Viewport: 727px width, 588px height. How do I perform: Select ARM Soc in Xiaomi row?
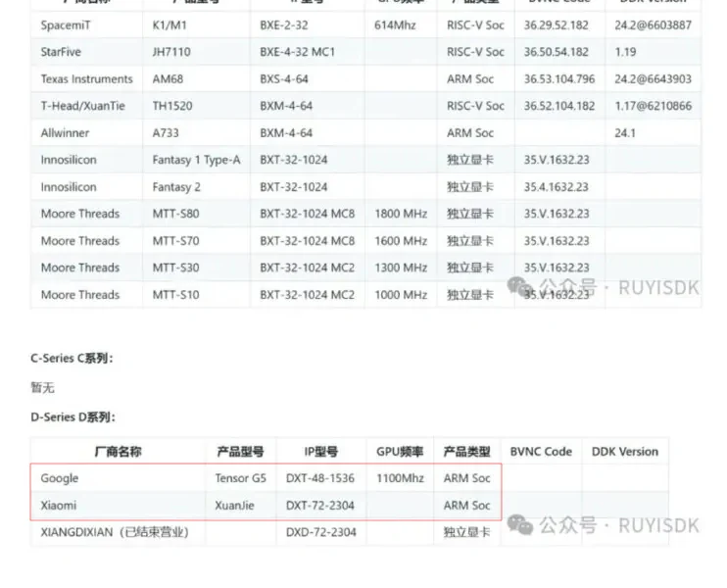tap(466, 506)
